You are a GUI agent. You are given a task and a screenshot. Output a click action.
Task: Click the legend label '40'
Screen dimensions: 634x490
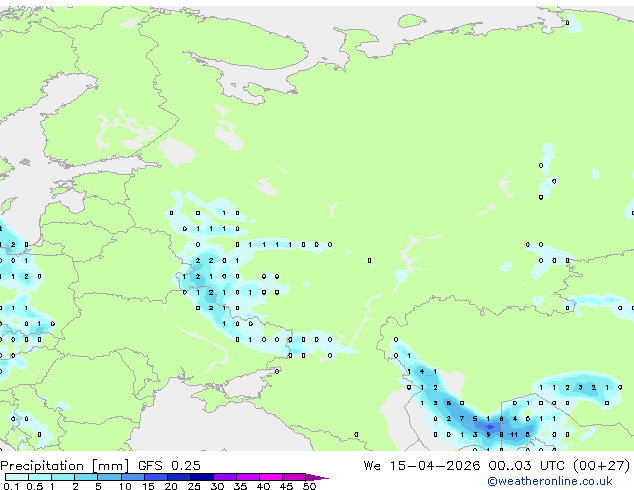(264, 486)
